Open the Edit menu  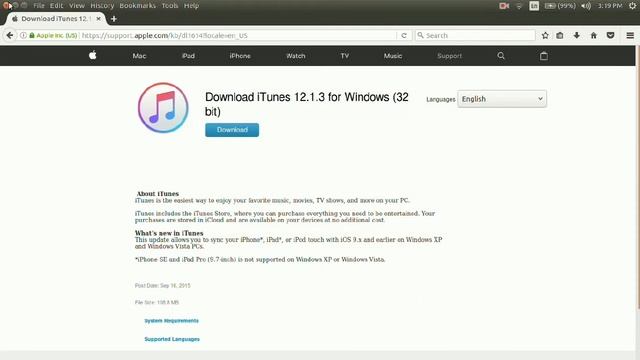point(56,6)
